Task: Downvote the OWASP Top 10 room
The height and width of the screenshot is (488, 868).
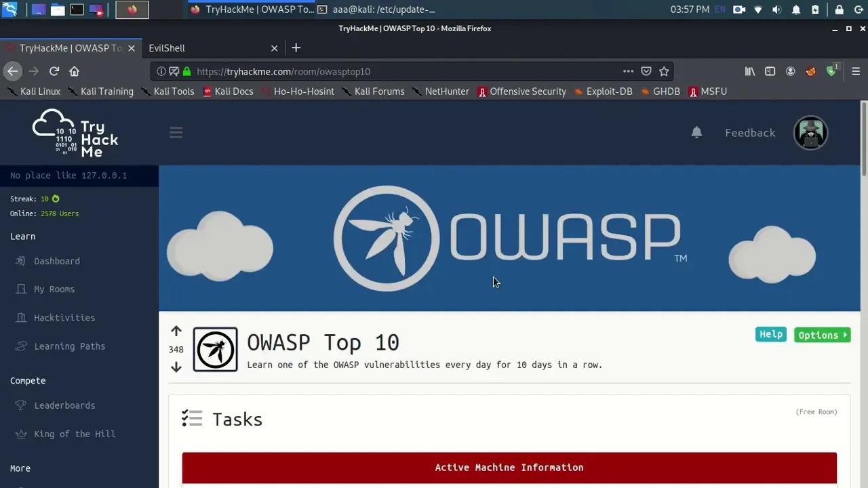Action: [x=176, y=367]
